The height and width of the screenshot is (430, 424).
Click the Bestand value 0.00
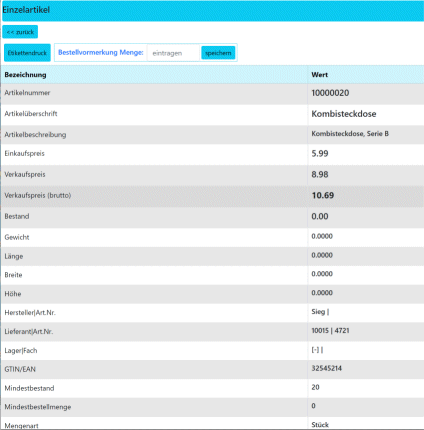[x=320, y=217]
